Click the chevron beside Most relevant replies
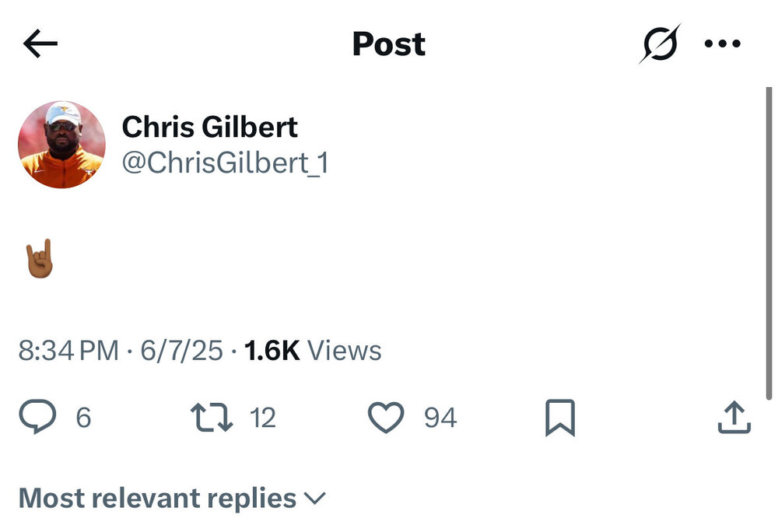The width and height of the screenshot is (778, 532). click(x=315, y=498)
